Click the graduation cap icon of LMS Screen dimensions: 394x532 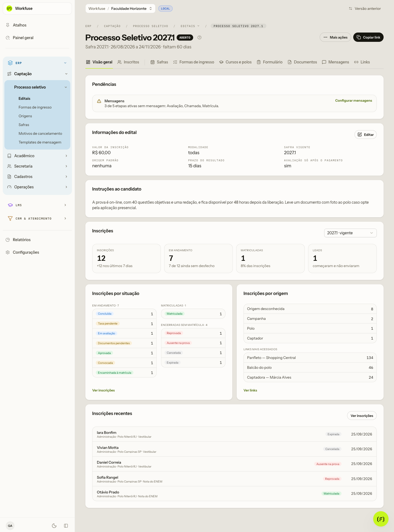10,205
